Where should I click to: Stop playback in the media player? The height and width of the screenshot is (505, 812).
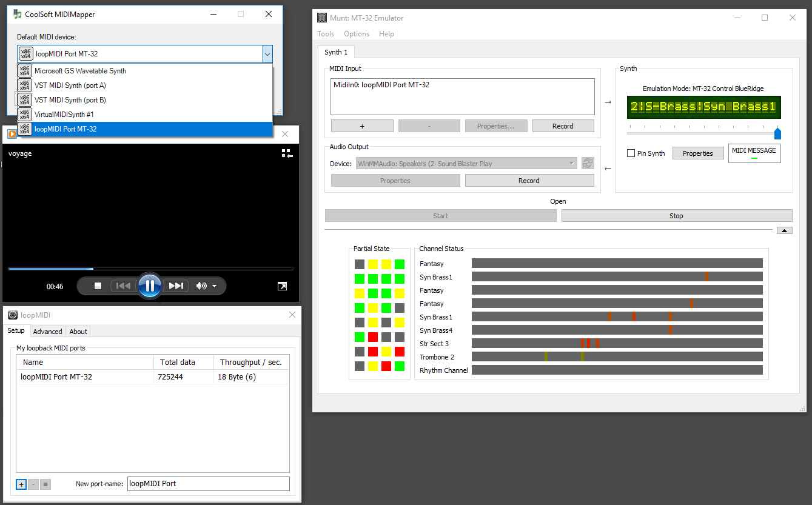98,286
